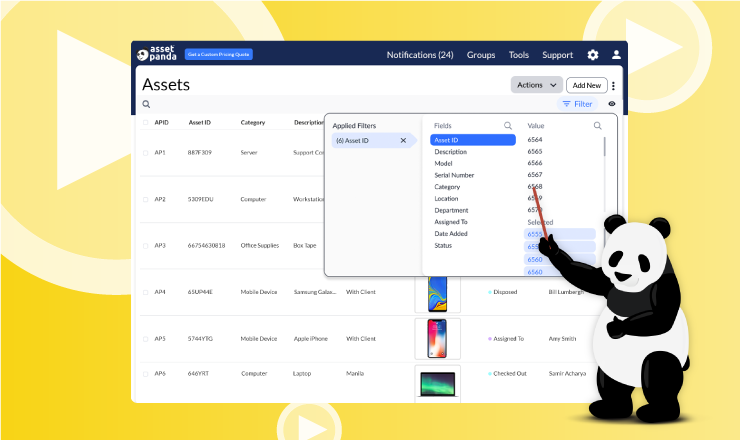The width and height of the screenshot is (740, 440).
Task: Sort by the Asset ID column header
Action: [200, 122]
